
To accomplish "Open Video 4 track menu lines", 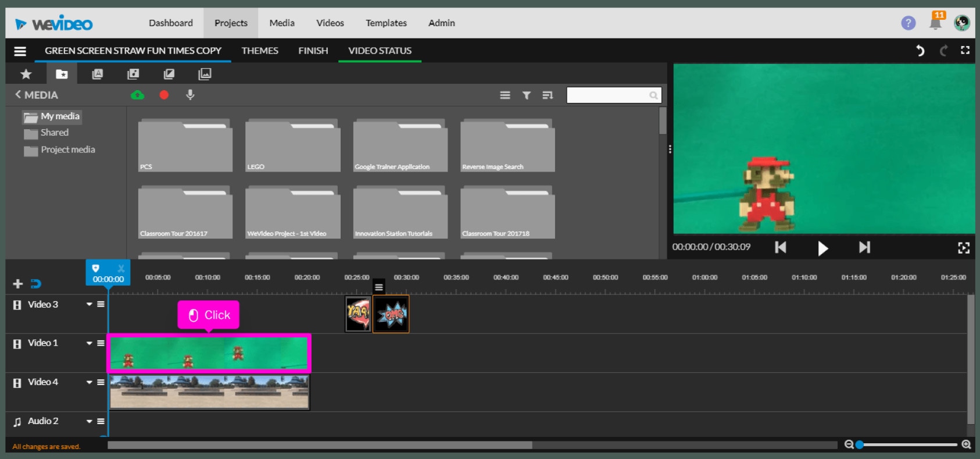I will click(x=101, y=382).
